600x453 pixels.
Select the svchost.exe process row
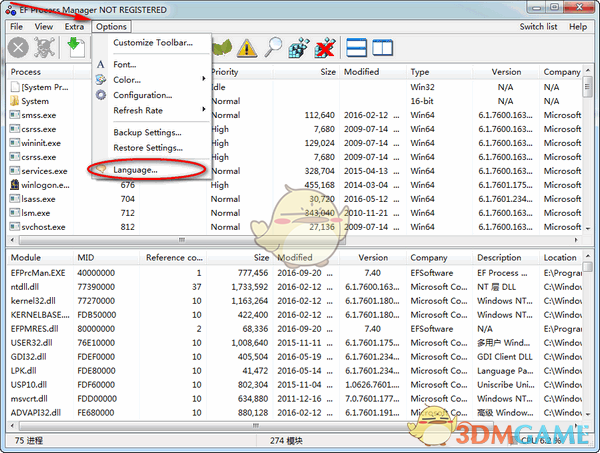295,227
